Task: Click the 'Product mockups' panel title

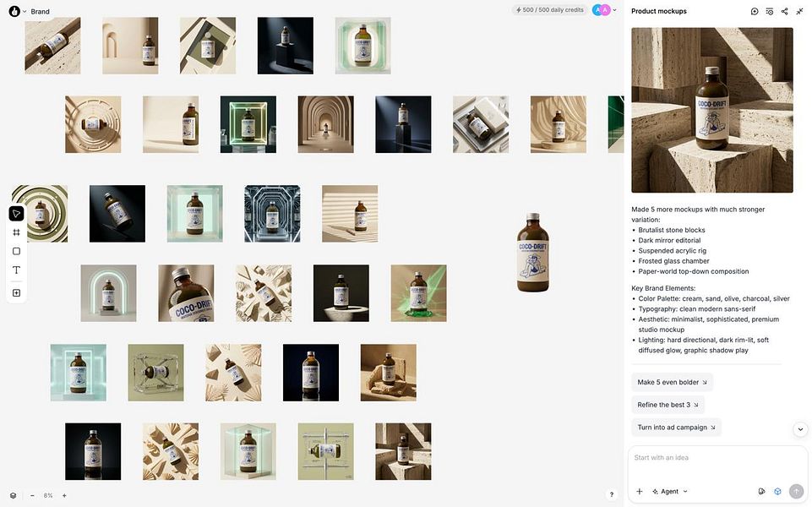Action: click(x=659, y=11)
